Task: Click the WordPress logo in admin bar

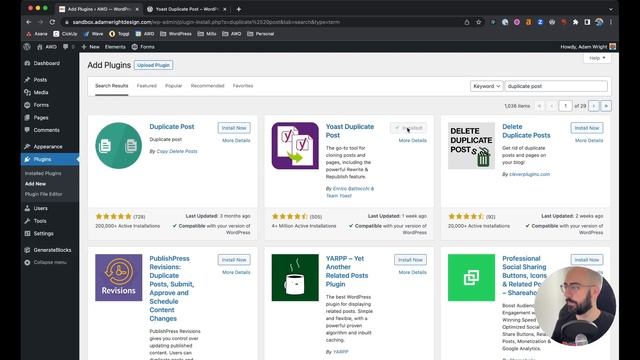Action: [27, 47]
